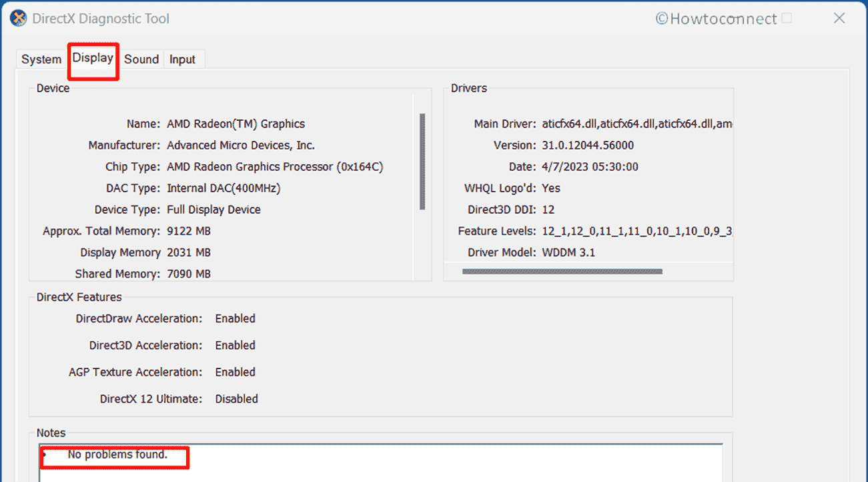Click the Drivers panel horizontal scrollbar
The width and height of the screenshot is (868, 482).
click(x=562, y=272)
